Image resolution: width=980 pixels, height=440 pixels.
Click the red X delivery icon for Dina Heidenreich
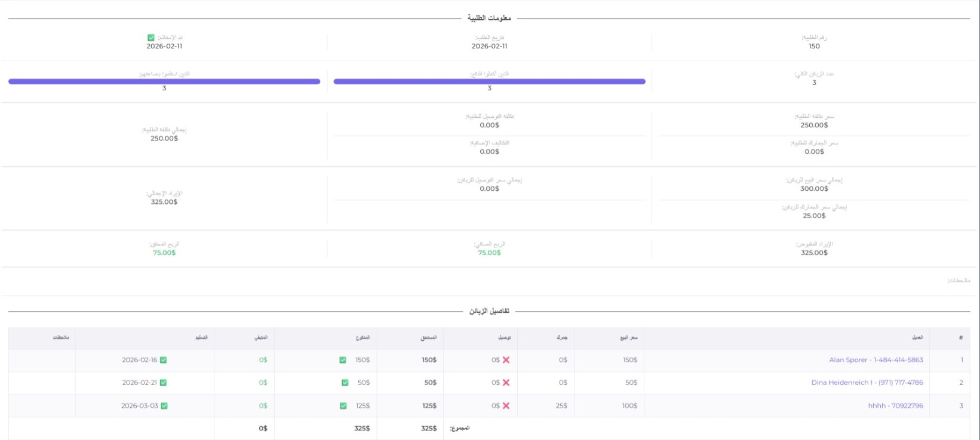506,383
